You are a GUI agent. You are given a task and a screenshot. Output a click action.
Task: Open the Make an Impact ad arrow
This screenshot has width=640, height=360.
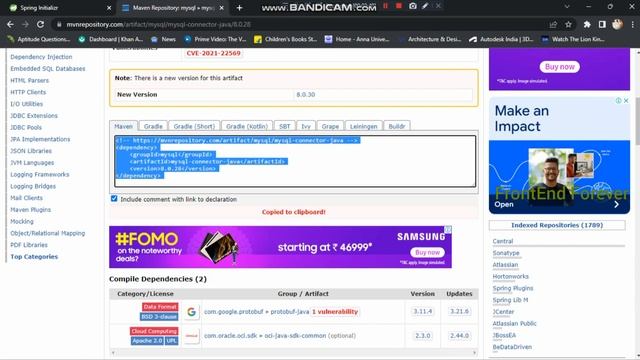tap(616, 204)
